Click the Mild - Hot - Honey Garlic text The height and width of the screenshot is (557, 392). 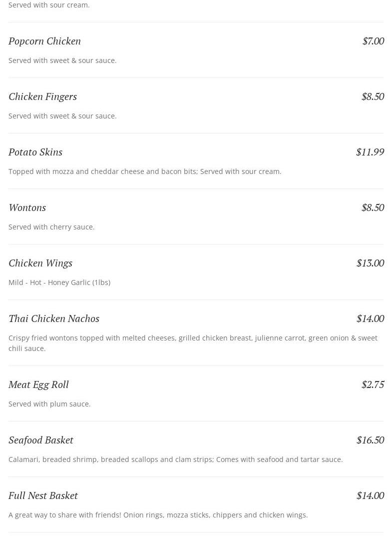pos(59,282)
